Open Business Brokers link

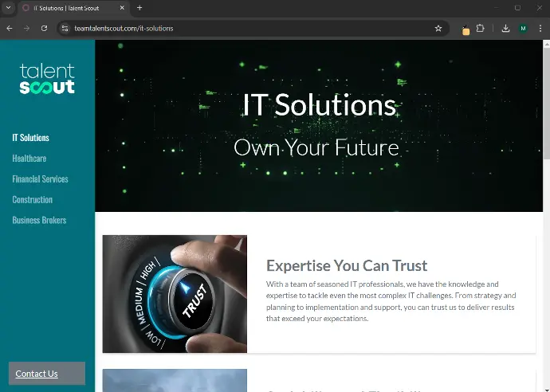coord(39,220)
